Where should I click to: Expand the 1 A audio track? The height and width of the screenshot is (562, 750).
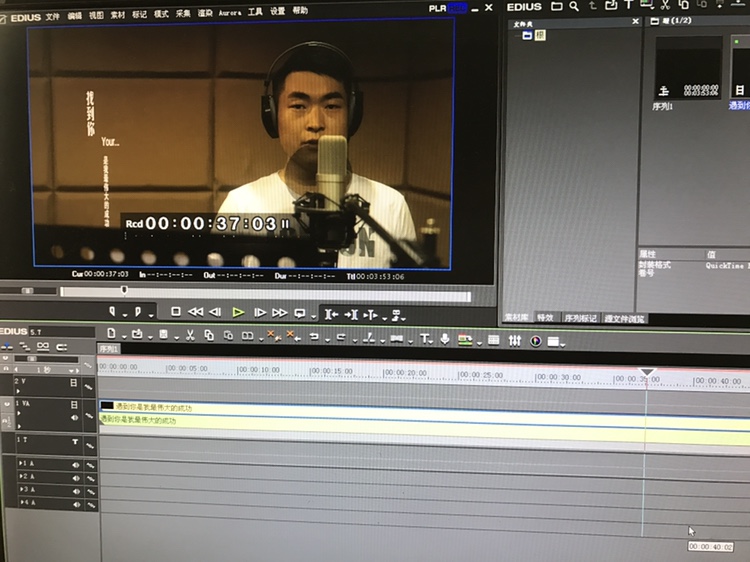coord(21,463)
